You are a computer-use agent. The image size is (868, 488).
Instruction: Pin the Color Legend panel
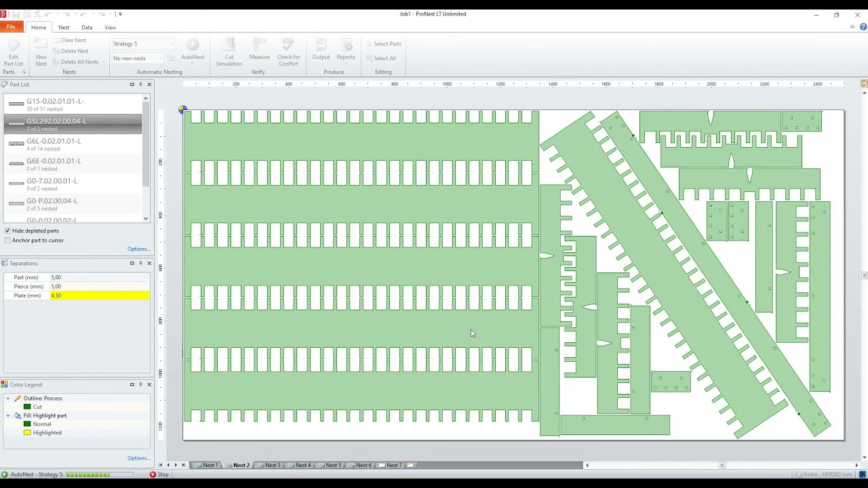(x=140, y=384)
